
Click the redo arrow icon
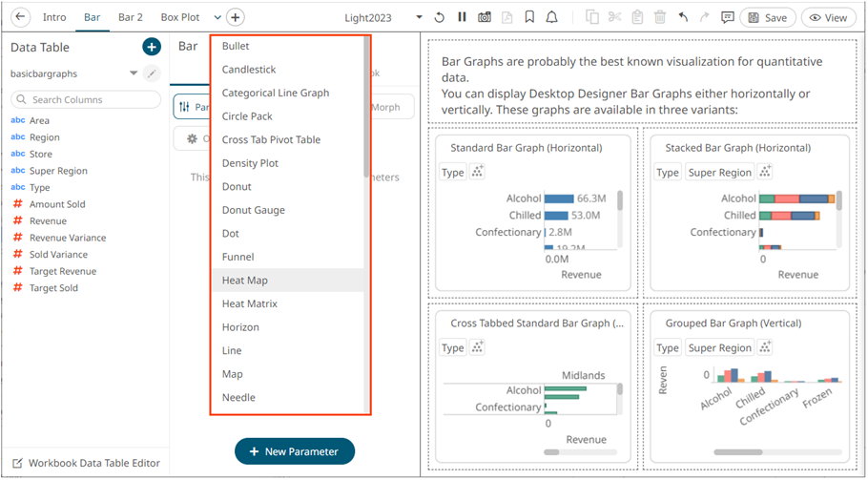705,17
